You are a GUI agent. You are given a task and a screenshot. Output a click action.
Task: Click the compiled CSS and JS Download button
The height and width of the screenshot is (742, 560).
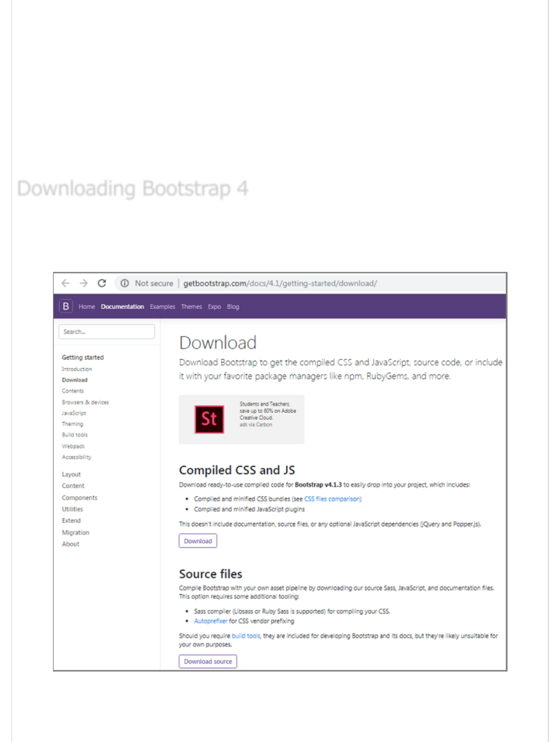[198, 541]
